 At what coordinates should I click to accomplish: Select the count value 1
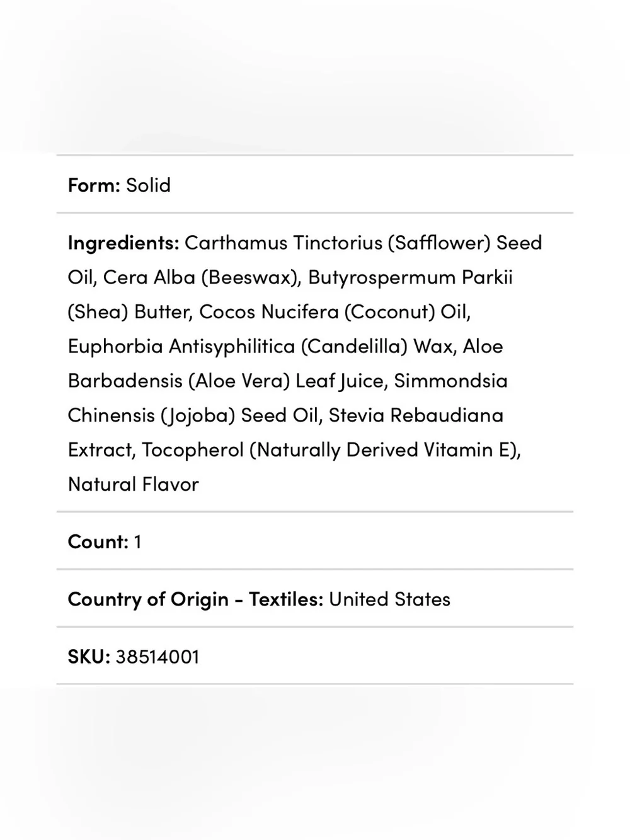pyautogui.click(x=138, y=541)
